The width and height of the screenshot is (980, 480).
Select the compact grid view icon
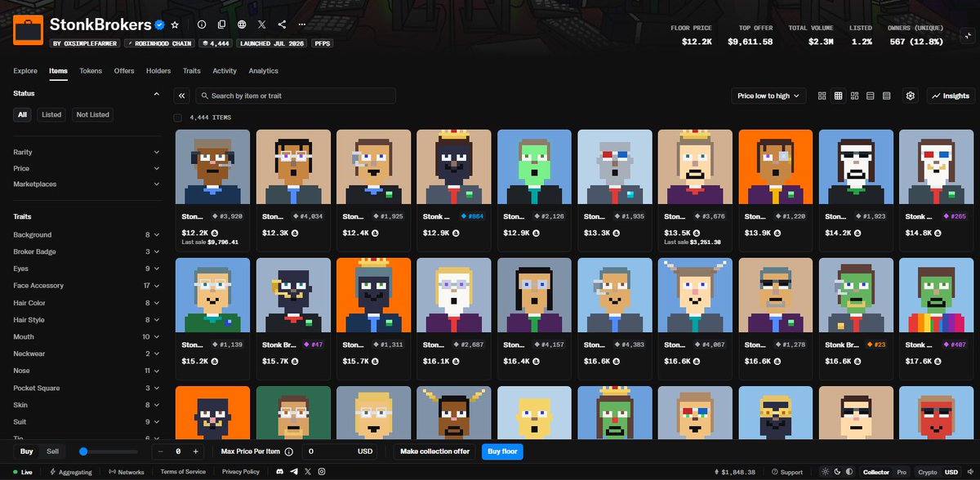tap(838, 96)
